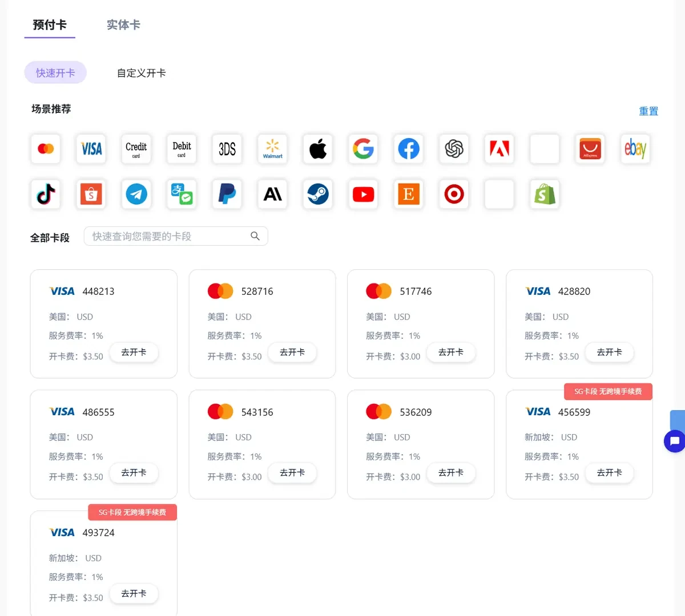Choose the ChatGPT OpenAI icon
The height and width of the screenshot is (616, 685).
tap(454, 149)
